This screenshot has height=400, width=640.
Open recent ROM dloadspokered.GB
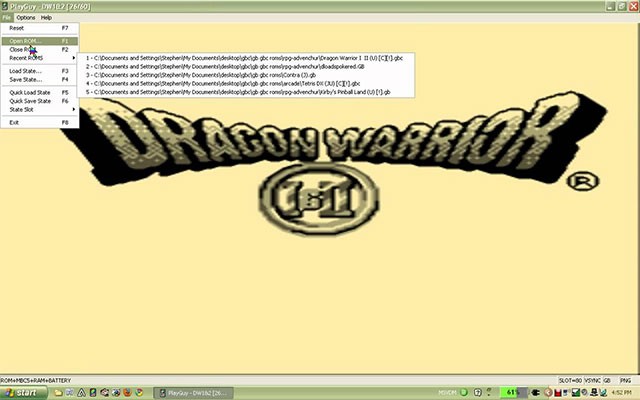click(246, 67)
